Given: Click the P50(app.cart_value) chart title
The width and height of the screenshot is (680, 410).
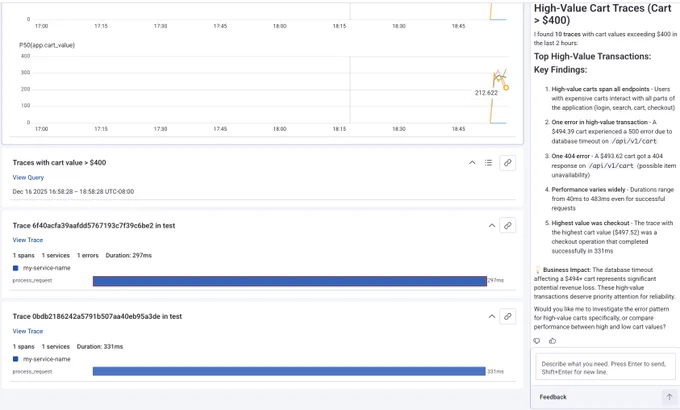Looking at the screenshot, I should [x=47, y=45].
